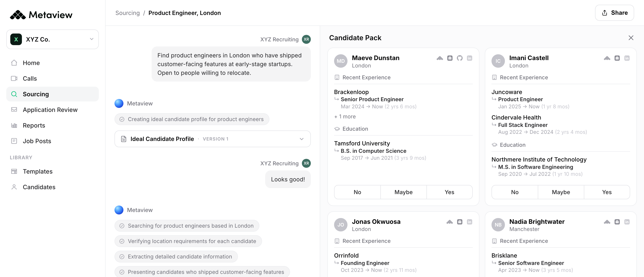Click Maeve Dunstan's Metaview logo icon

pyautogui.click(x=440, y=58)
